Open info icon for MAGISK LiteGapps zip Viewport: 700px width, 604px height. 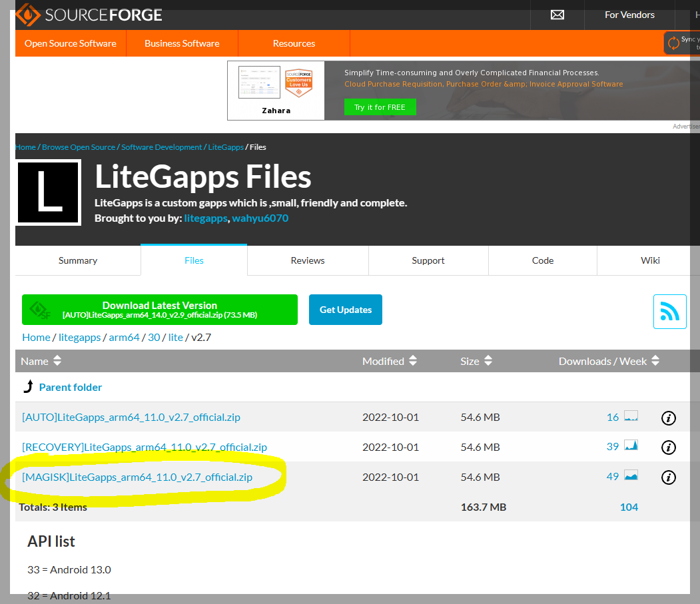(x=668, y=477)
